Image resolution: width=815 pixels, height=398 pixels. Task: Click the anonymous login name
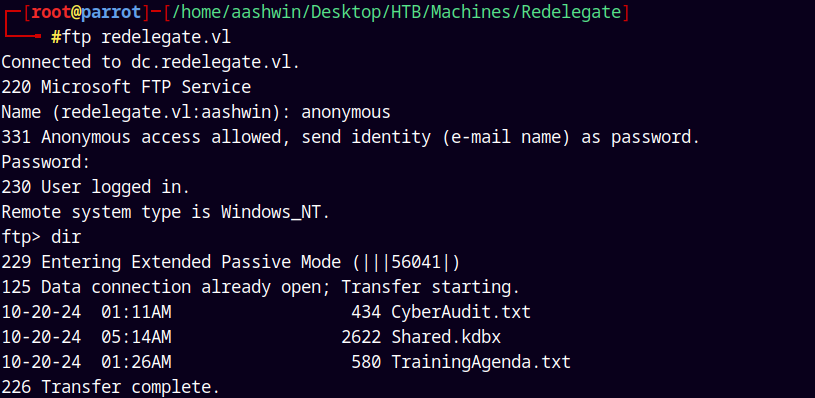tap(346, 112)
